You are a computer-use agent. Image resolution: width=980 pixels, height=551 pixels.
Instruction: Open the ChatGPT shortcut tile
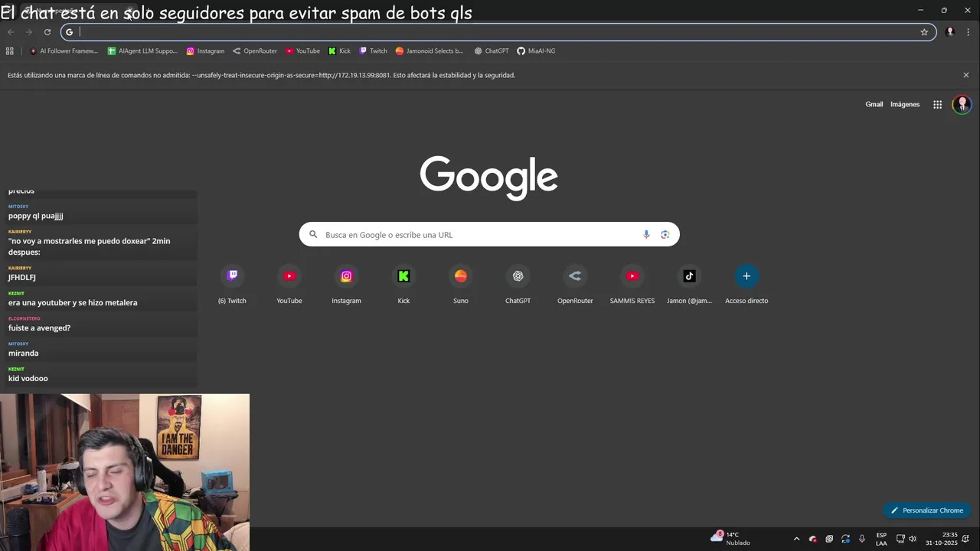click(x=518, y=284)
